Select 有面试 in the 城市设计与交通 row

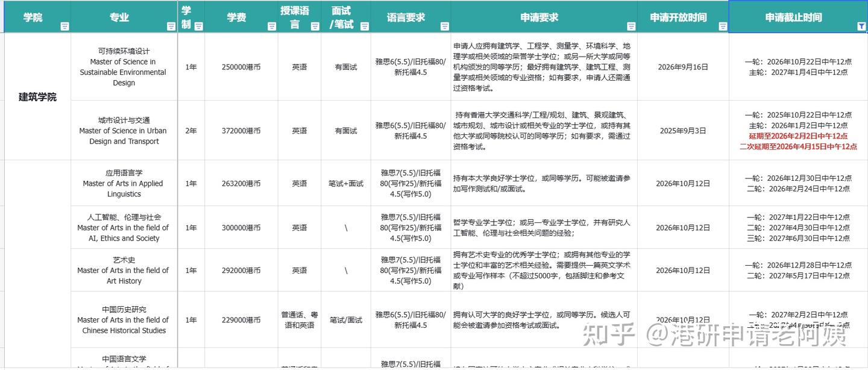[x=346, y=130]
